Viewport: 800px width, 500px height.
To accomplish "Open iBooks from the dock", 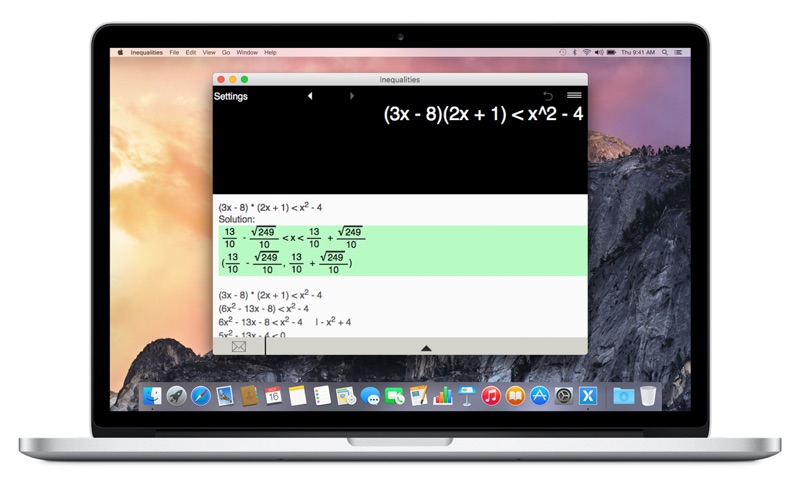I will click(x=515, y=396).
